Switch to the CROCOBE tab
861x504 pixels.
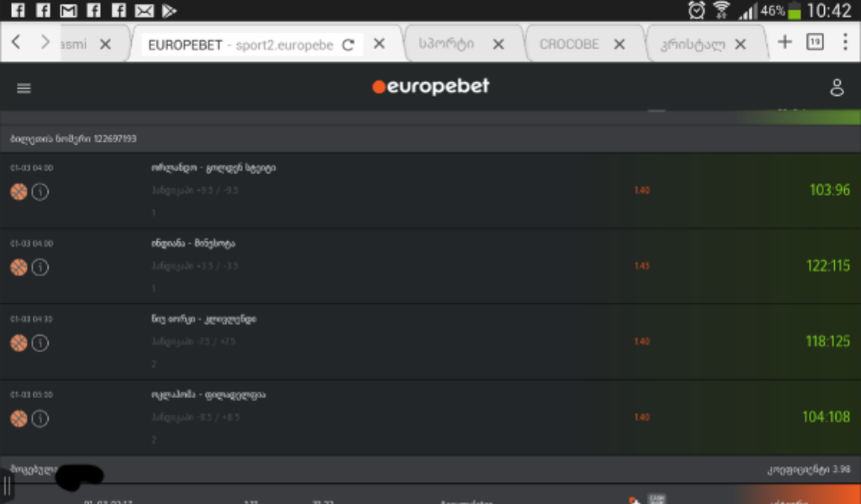click(570, 45)
